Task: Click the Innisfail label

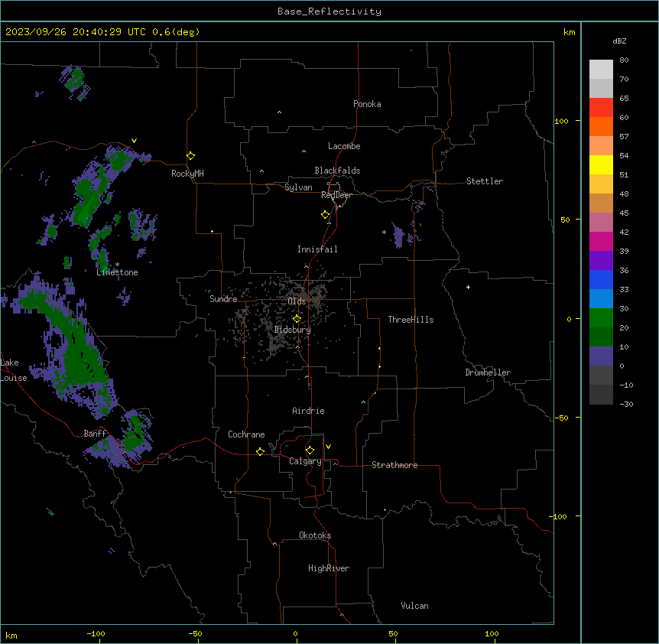Action: click(317, 249)
